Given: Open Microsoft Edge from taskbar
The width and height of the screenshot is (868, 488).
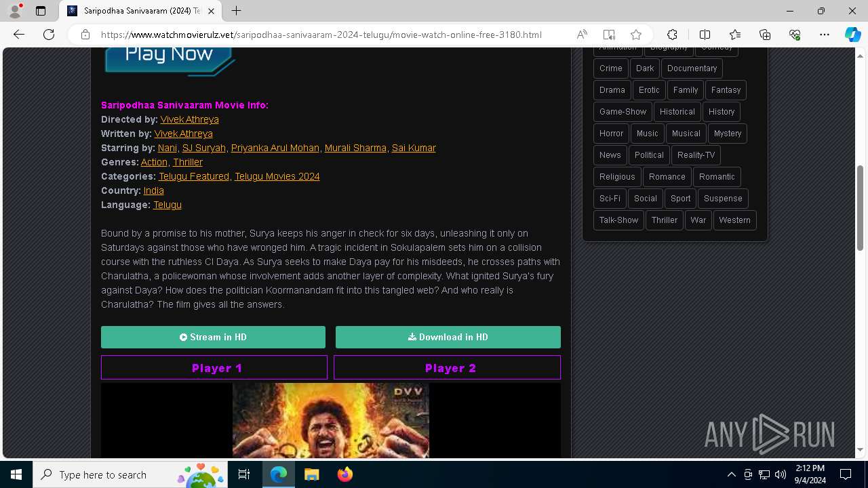Looking at the screenshot, I should click(279, 474).
